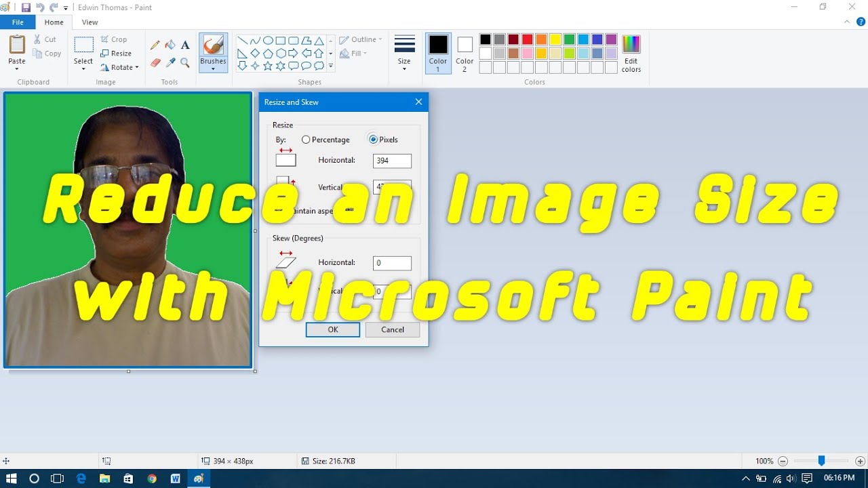Pick the yellow color swatch
868x488 pixels.
[555, 39]
